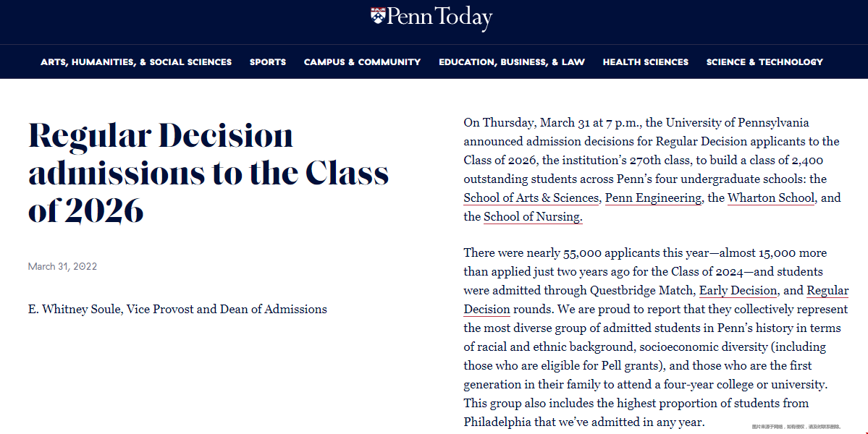Open the Early Decision link
Image resolution: width=868 pixels, height=434 pixels.
tap(738, 291)
